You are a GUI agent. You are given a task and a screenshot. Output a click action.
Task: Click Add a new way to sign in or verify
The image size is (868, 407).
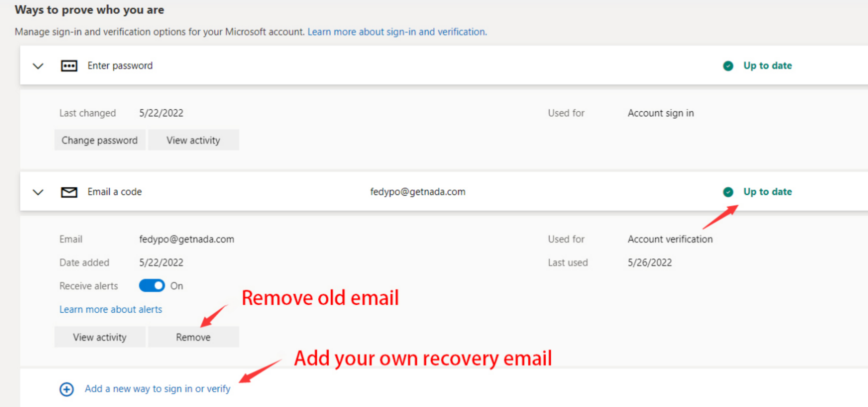157,389
